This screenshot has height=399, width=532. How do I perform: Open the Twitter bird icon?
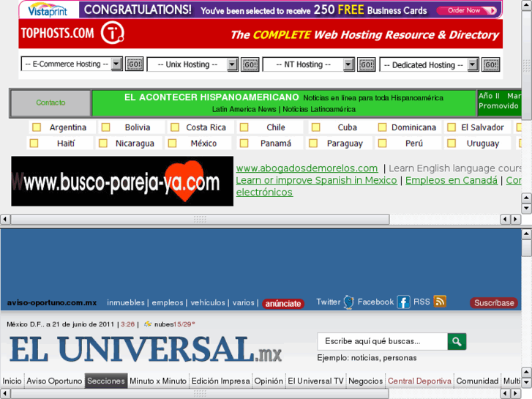349,302
